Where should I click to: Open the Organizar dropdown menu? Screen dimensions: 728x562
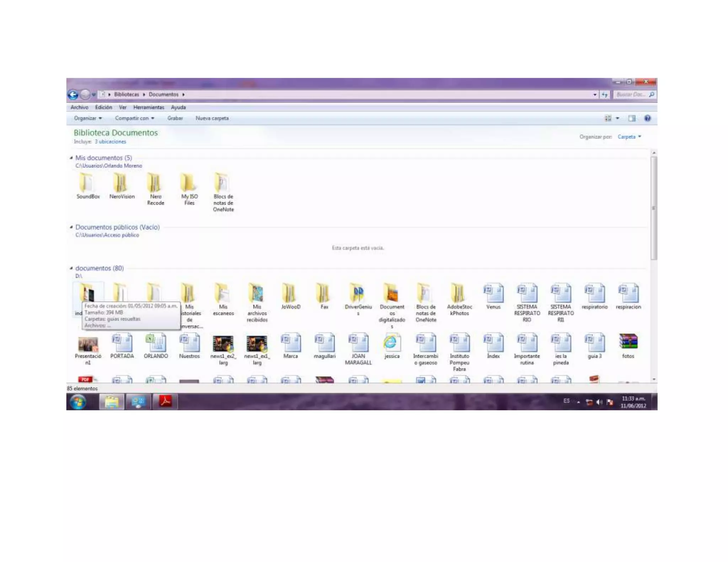88,118
